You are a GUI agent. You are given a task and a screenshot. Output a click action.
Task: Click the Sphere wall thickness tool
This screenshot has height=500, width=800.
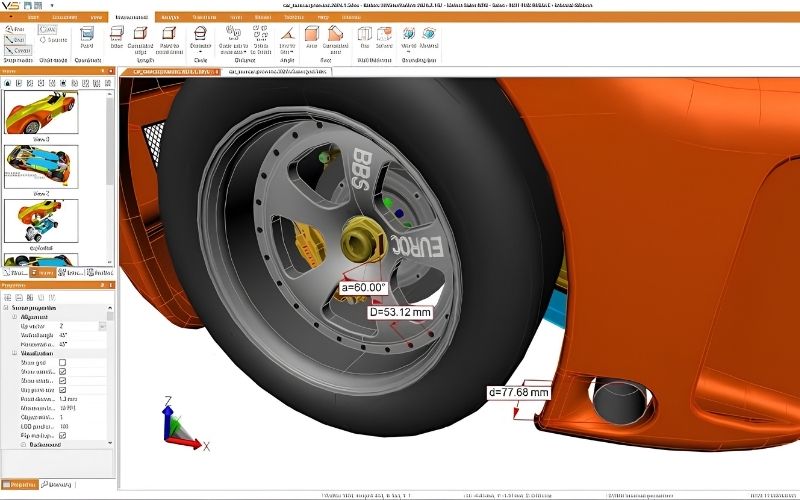pos(384,38)
